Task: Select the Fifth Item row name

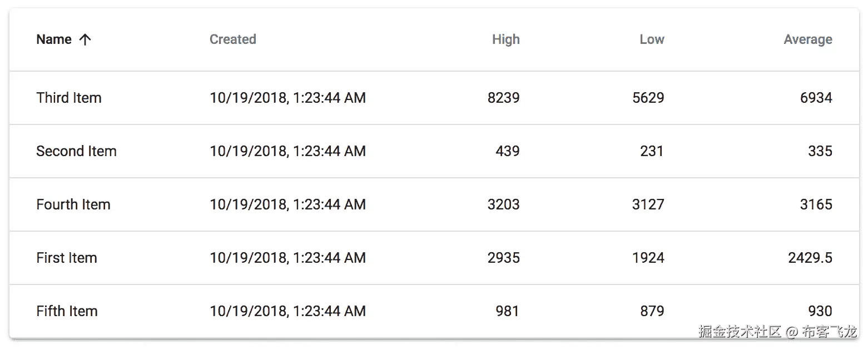Action: pyautogui.click(x=67, y=311)
